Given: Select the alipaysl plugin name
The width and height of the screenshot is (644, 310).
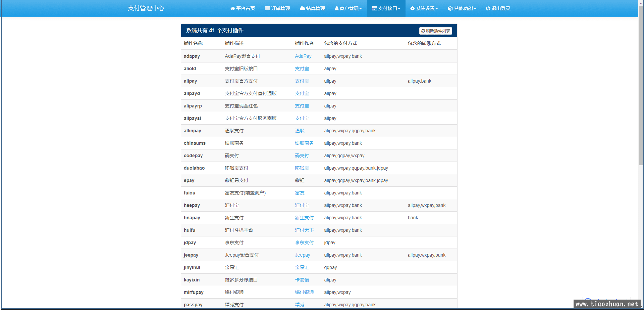Looking at the screenshot, I should tap(193, 118).
